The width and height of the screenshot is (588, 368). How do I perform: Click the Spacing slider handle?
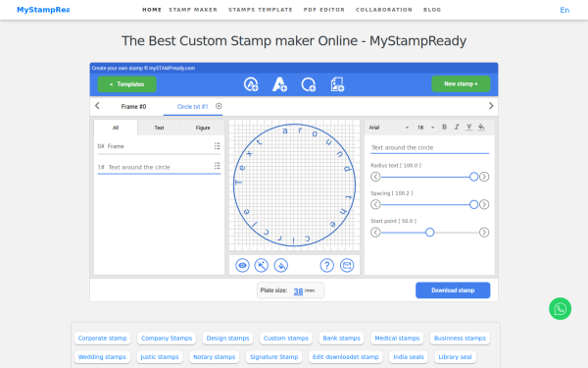[x=474, y=204]
